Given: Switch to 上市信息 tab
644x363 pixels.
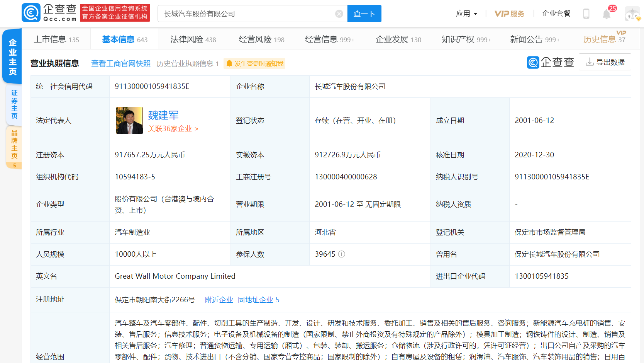Looking at the screenshot, I should tap(56, 39).
